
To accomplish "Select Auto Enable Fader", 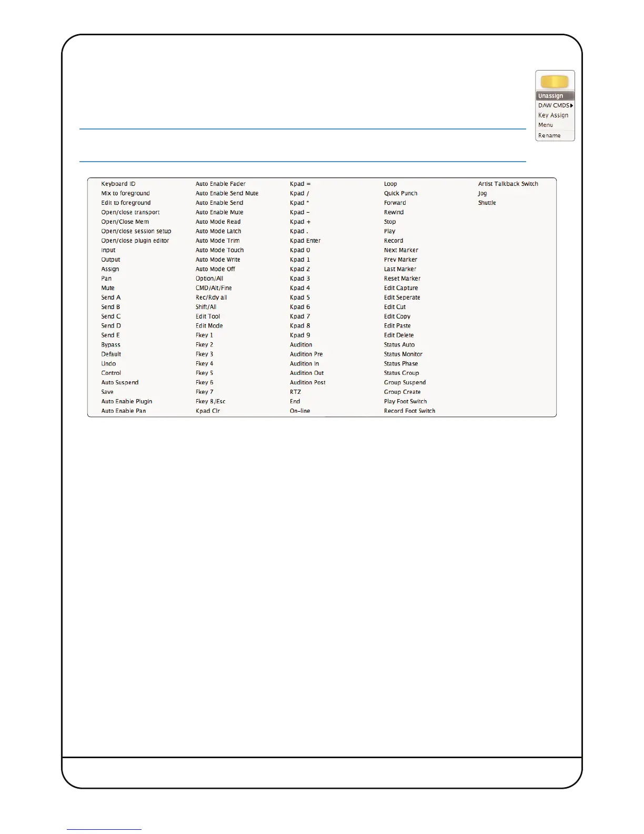I will point(220,184).
